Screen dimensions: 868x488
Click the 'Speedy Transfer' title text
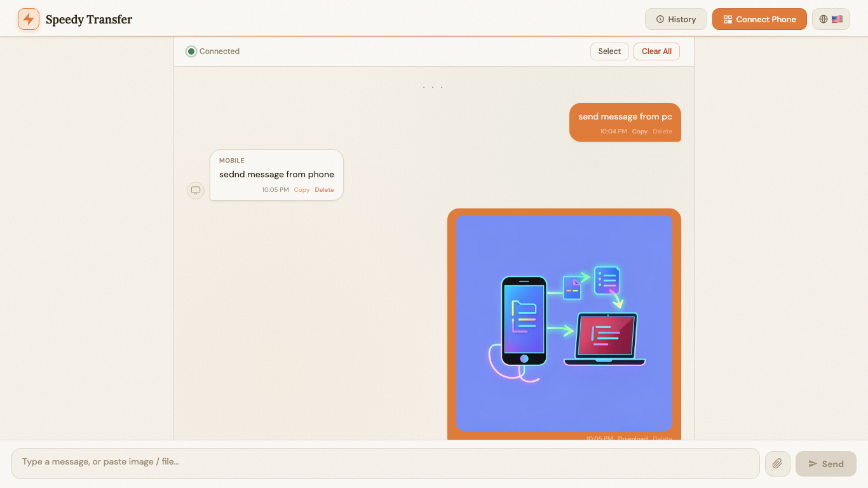[x=89, y=19]
